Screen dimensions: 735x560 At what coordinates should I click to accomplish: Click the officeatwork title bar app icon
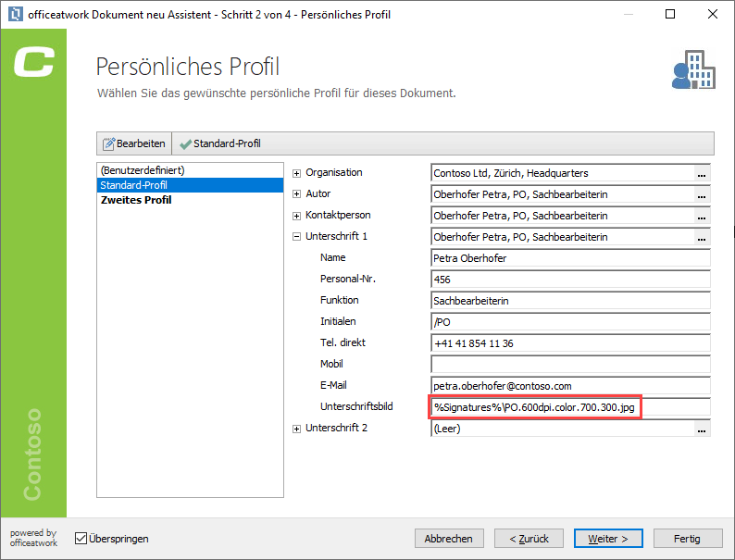click(x=16, y=14)
